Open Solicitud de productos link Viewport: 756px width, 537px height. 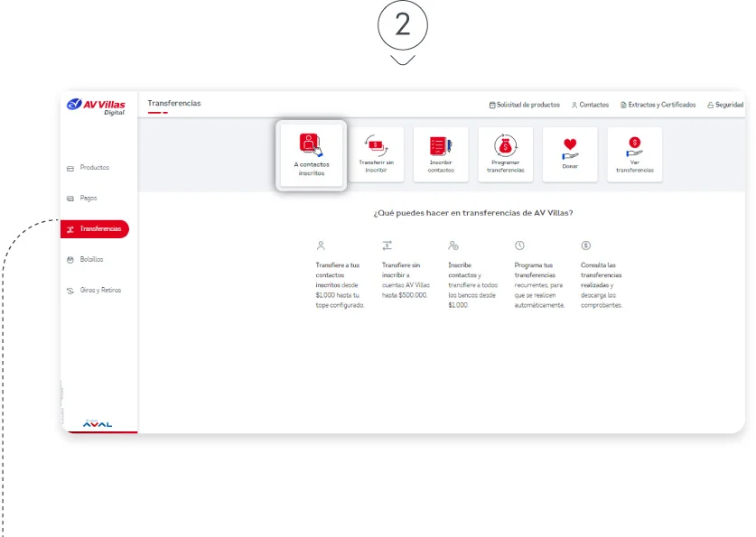(525, 105)
